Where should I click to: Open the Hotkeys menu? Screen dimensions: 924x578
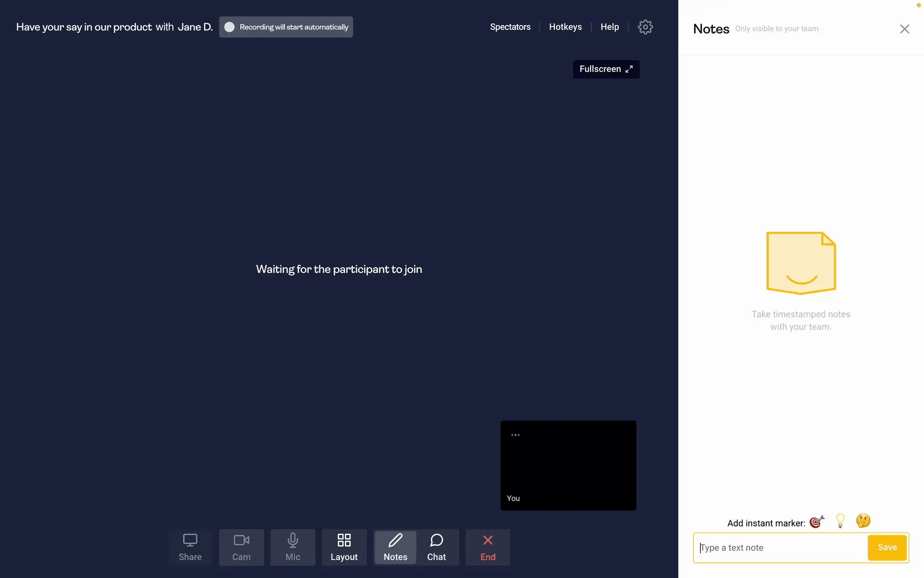(565, 27)
